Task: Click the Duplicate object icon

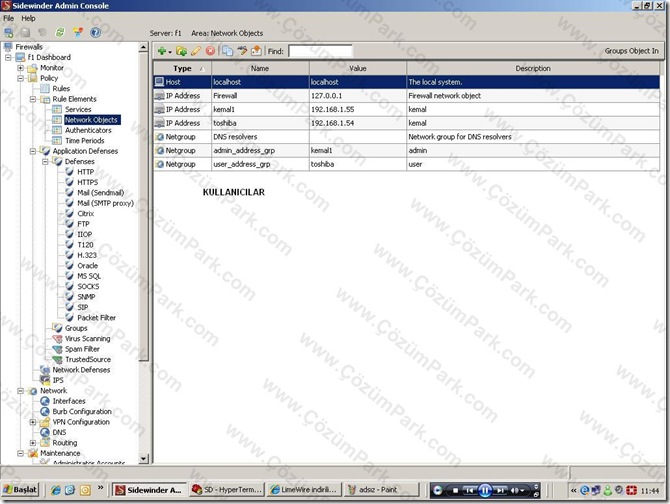Action: (x=227, y=51)
